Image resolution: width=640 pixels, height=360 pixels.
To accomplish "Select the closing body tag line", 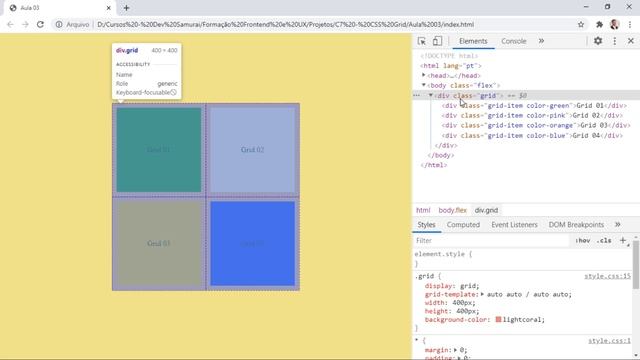I will (441, 155).
